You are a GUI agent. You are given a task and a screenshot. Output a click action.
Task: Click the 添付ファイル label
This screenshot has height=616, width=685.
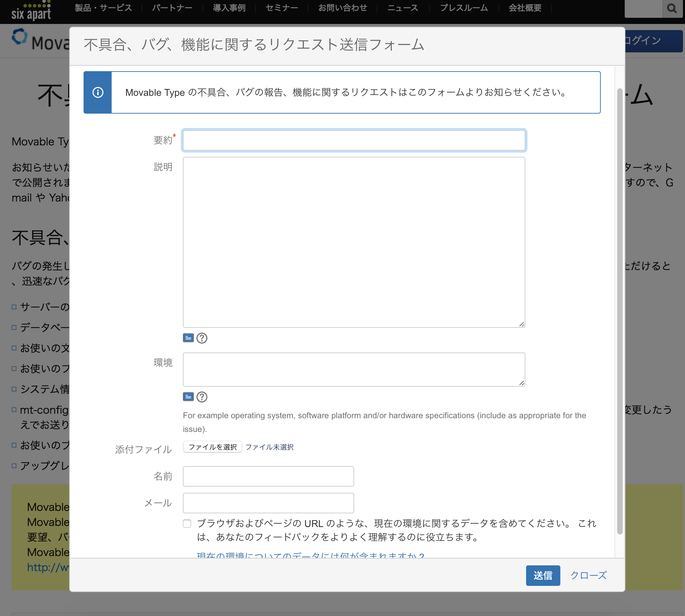tap(144, 450)
